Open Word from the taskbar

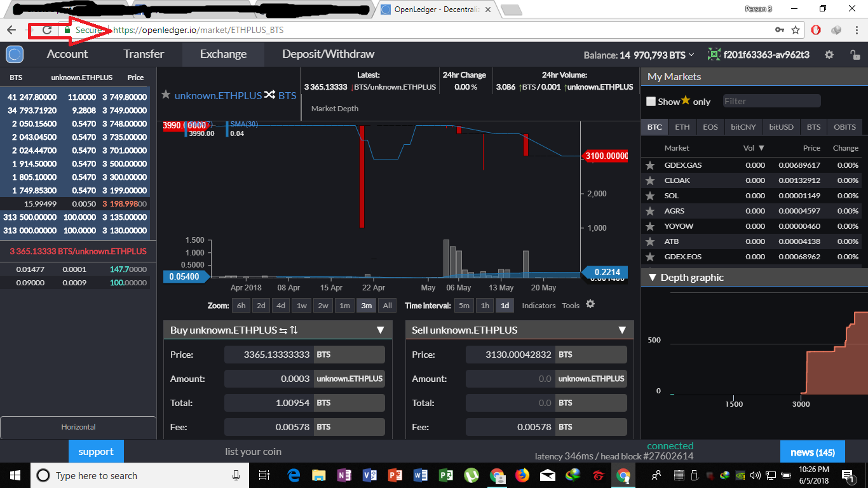[421, 475]
